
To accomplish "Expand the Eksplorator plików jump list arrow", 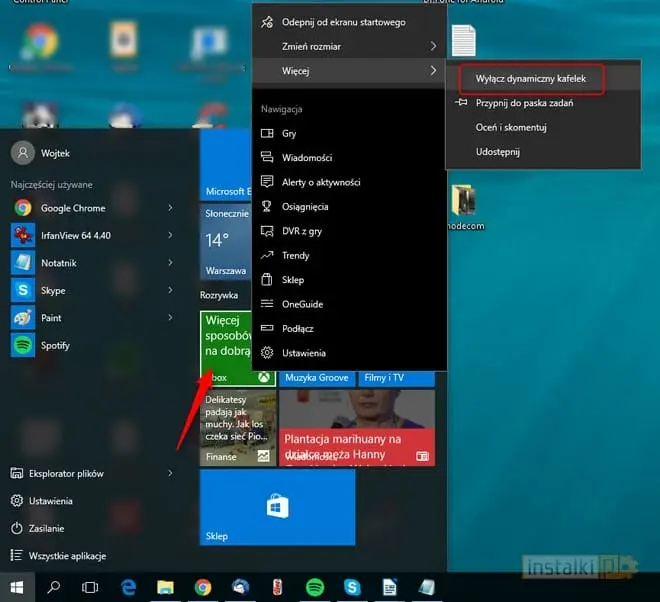I will (171, 474).
